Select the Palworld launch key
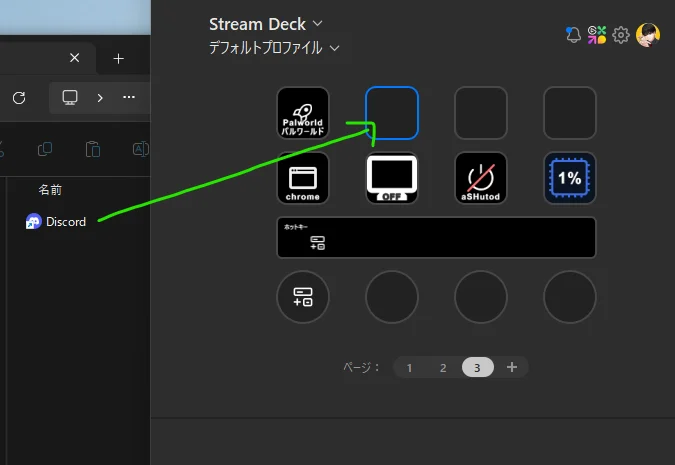 tap(303, 113)
